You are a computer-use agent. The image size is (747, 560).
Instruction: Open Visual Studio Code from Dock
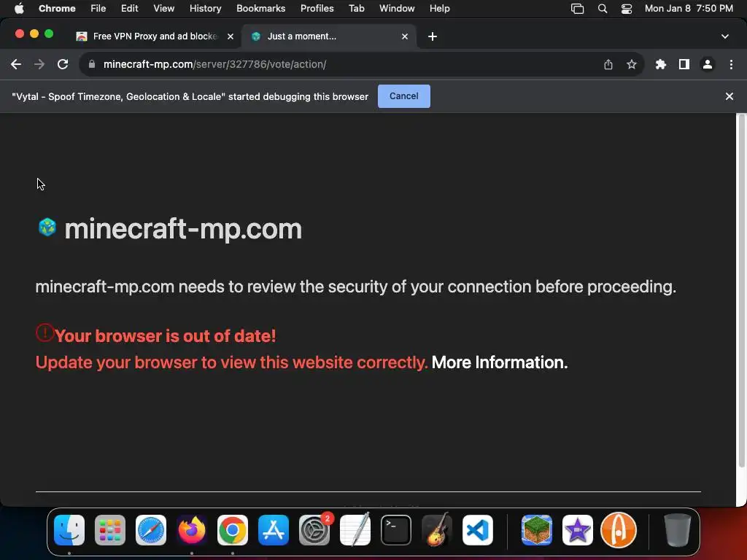click(x=477, y=530)
